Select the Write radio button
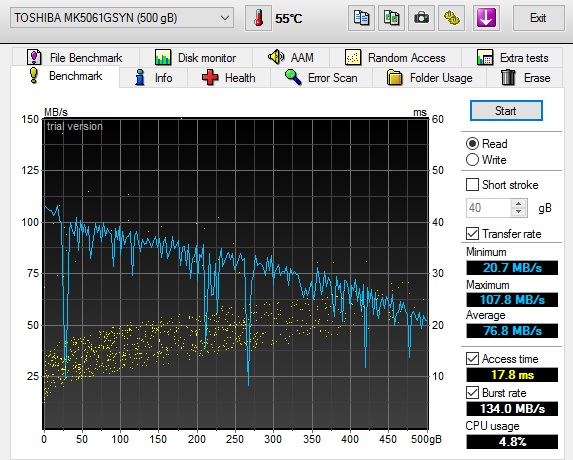The width and height of the screenshot is (573, 460). [472, 160]
